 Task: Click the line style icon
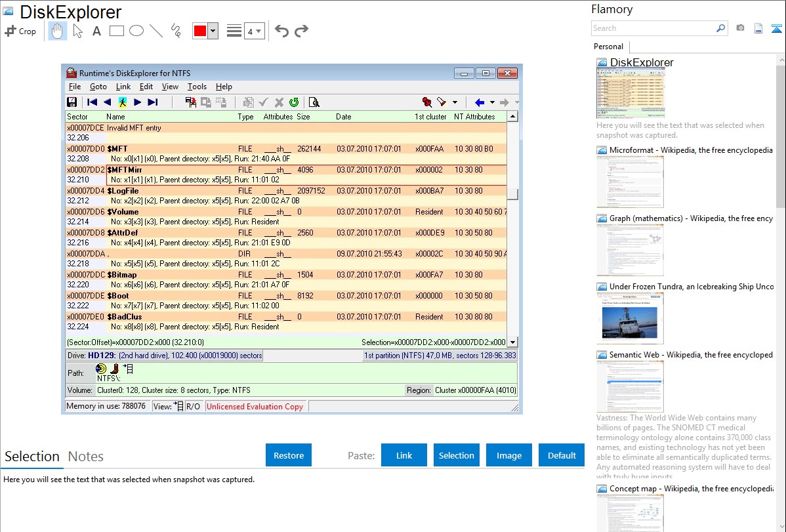tap(234, 31)
